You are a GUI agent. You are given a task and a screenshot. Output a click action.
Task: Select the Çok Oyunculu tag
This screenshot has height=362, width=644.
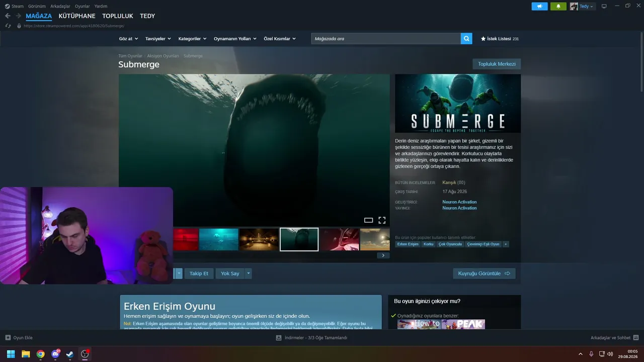(x=450, y=244)
